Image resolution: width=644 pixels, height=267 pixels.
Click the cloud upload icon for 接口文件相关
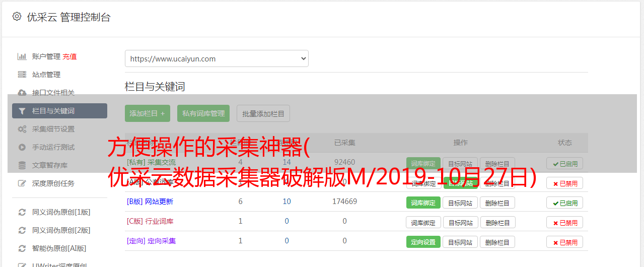tap(22, 93)
